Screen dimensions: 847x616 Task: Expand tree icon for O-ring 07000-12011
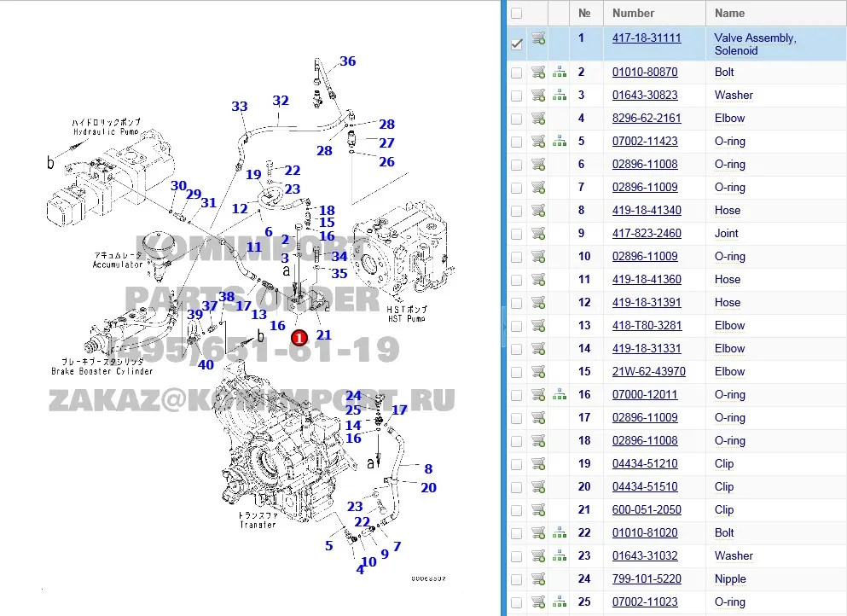(x=560, y=395)
